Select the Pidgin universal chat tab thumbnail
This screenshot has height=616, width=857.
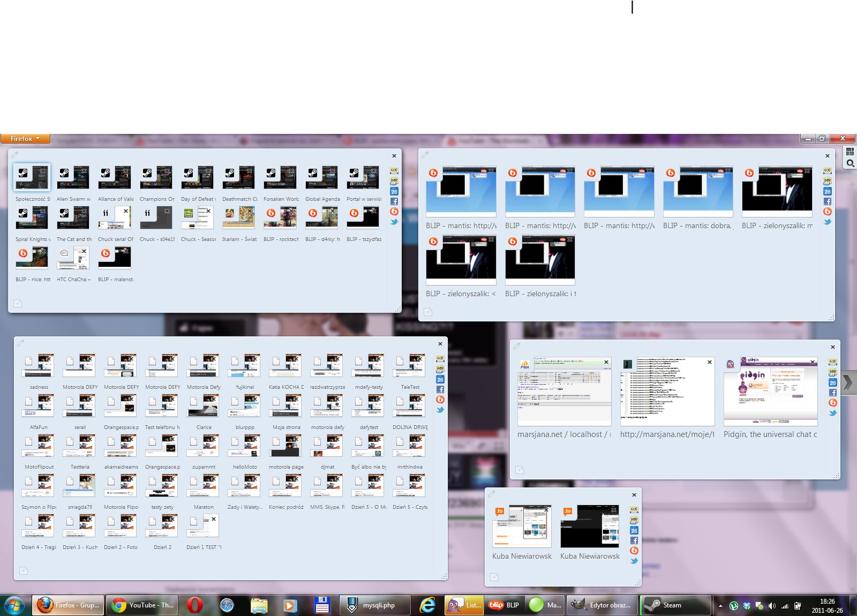pyautogui.click(x=770, y=392)
